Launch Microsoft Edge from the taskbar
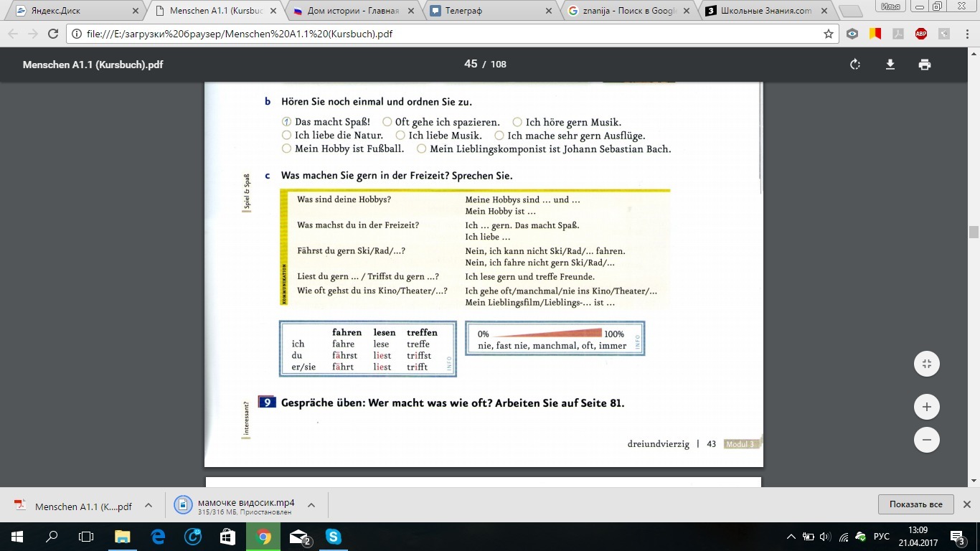Image resolution: width=980 pixels, height=551 pixels. coord(158,536)
